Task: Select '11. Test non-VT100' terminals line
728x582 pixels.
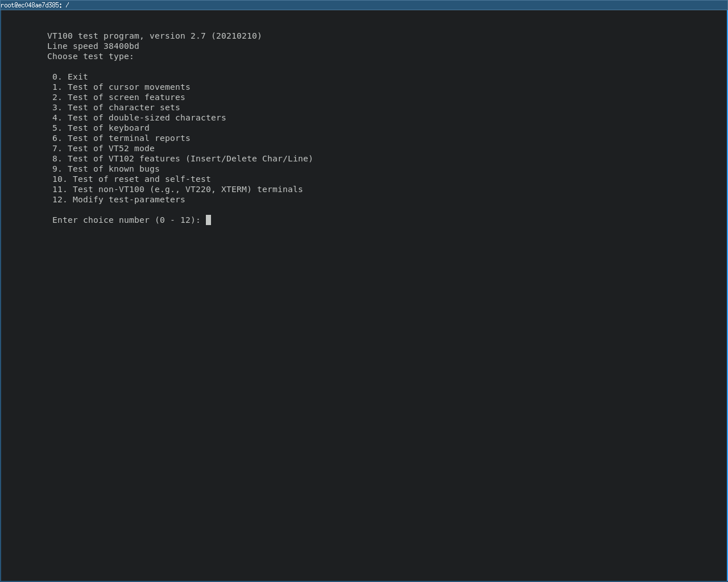Action: 177,189
